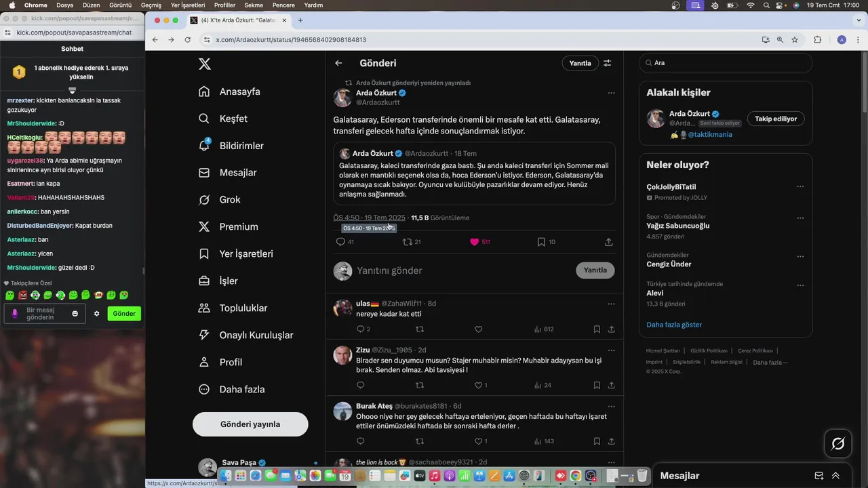Open more options on Burak Ateş comment

(x=611, y=406)
